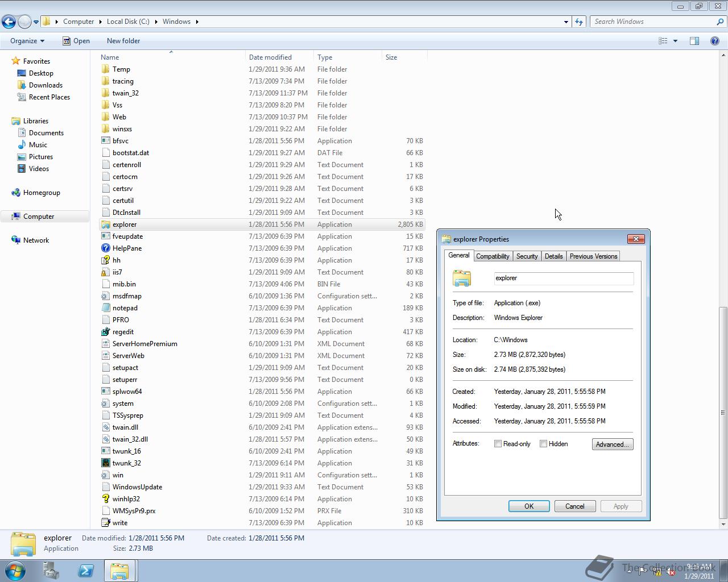728x582 pixels.
Task: Select the hh application icon
Action: (x=105, y=260)
